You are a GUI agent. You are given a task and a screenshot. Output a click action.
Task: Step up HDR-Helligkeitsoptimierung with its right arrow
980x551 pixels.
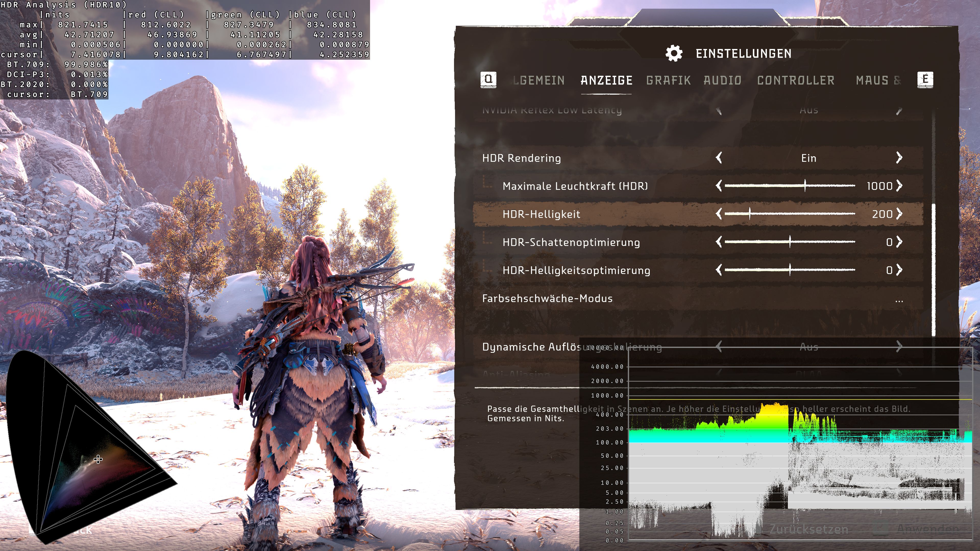coord(900,270)
